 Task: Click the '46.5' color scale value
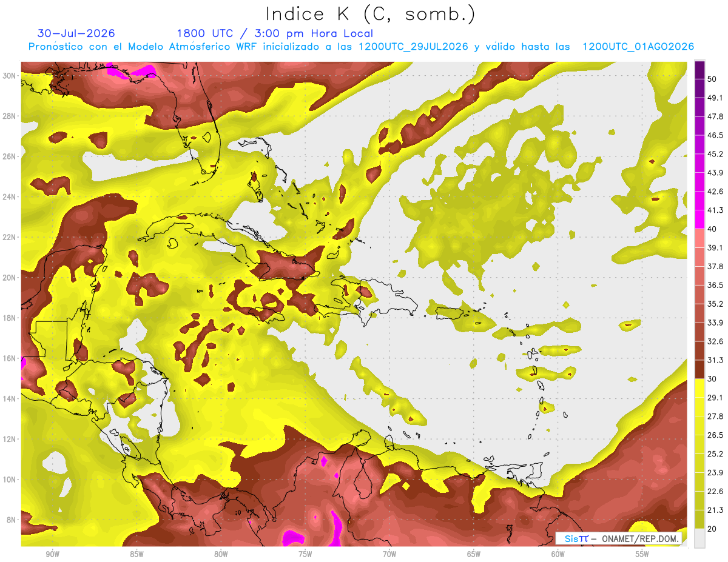[715, 135]
